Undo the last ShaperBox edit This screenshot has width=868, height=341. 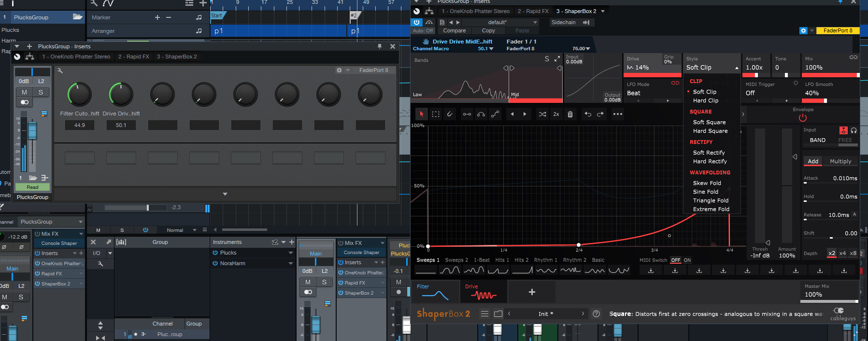[588, 114]
